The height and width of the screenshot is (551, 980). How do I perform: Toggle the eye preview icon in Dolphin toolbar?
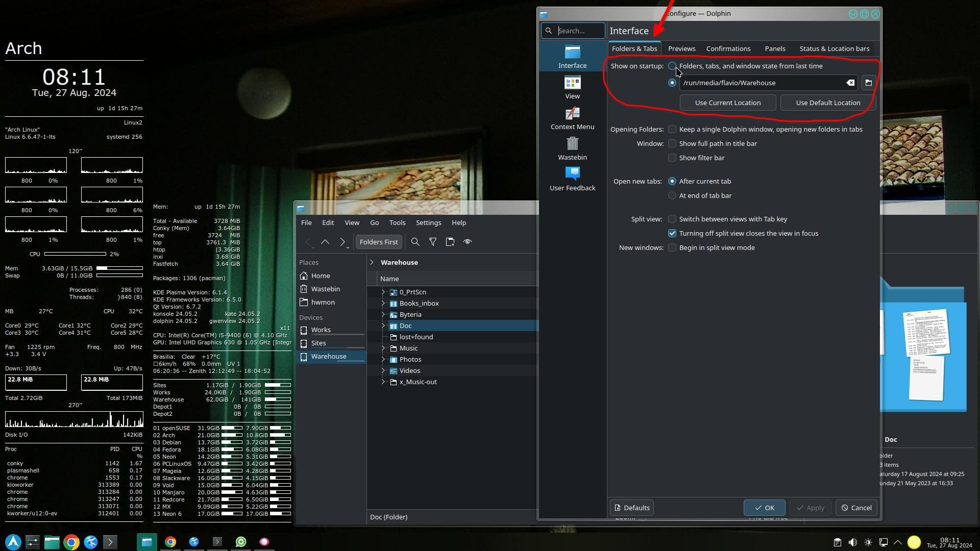pyautogui.click(x=468, y=242)
